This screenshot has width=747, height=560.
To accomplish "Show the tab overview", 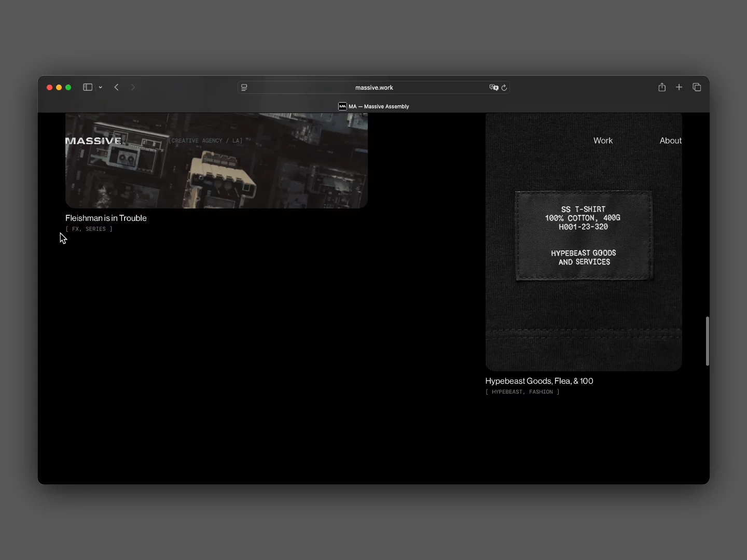I will (697, 87).
